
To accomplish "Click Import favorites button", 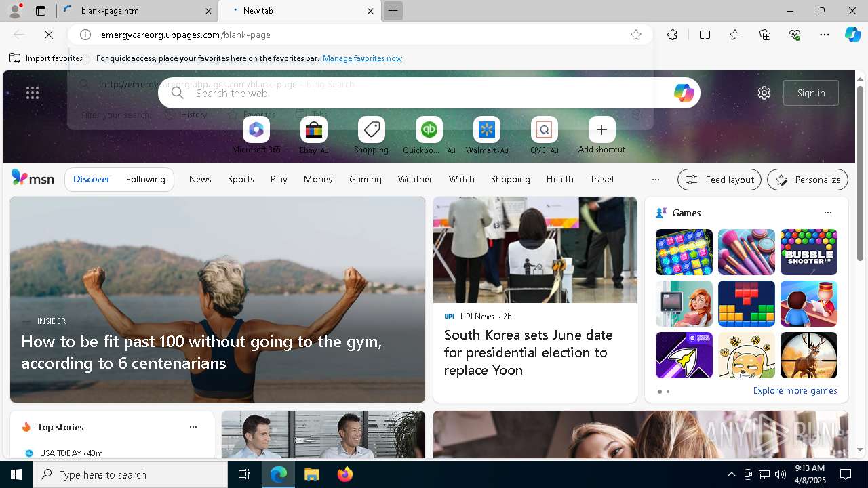I will tap(46, 58).
